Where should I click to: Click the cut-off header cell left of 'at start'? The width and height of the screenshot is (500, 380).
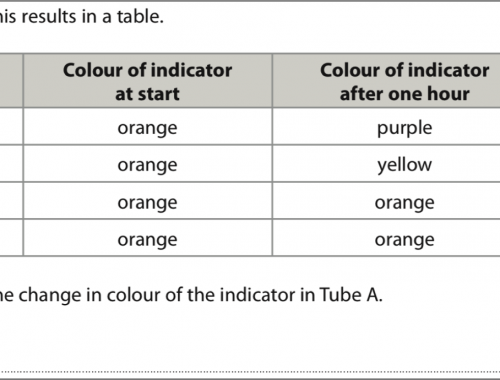[x=11, y=81]
